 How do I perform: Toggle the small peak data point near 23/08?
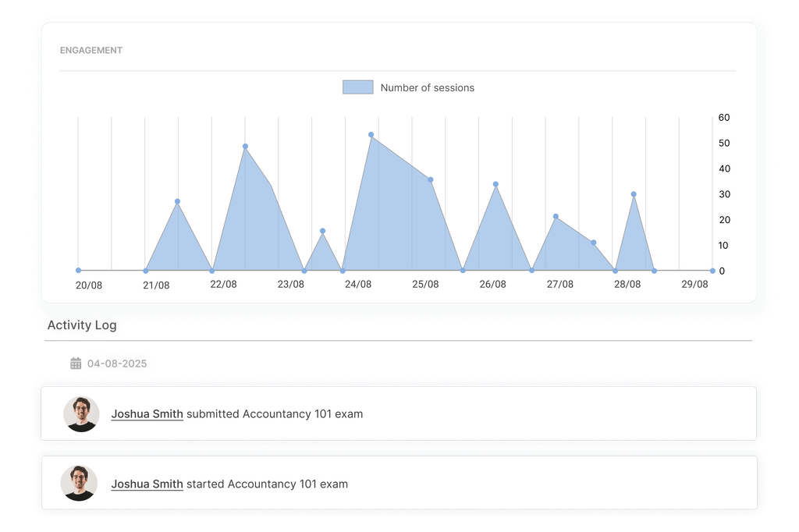pyautogui.click(x=324, y=229)
